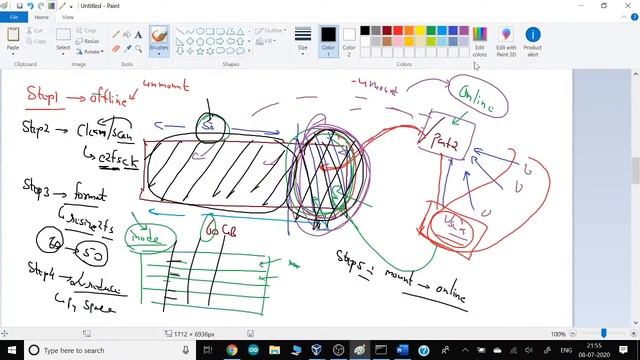Image resolution: width=640 pixels, height=360 pixels.
Task: Open Task View on the taskbar
Action: [x=208, y=350]
